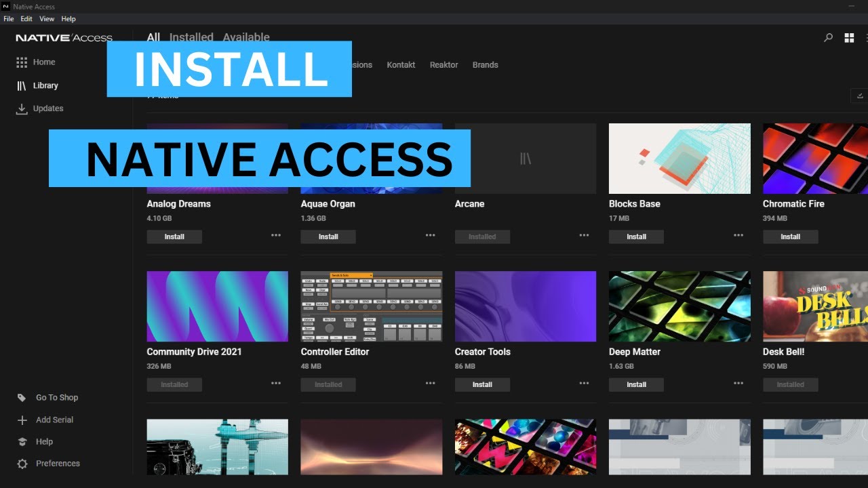Open Go To Shop link
868x488 pixels.
tap(57, 398)
